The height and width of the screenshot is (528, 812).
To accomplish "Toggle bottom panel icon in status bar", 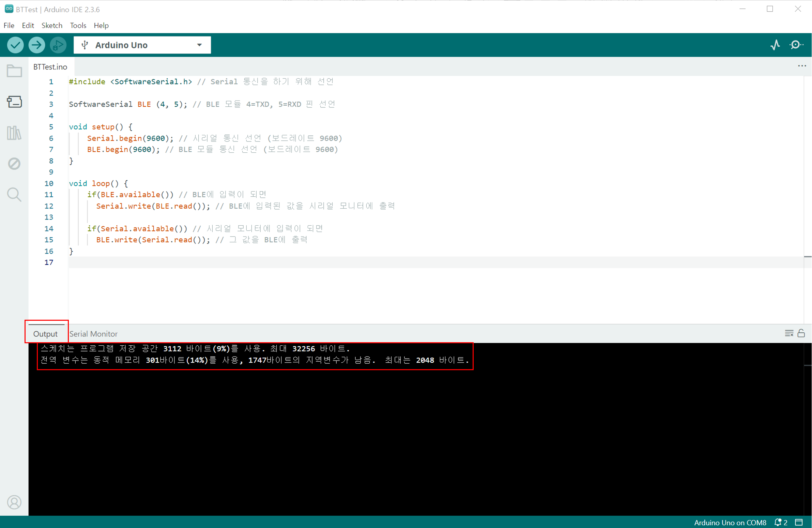I will point(799,522).
